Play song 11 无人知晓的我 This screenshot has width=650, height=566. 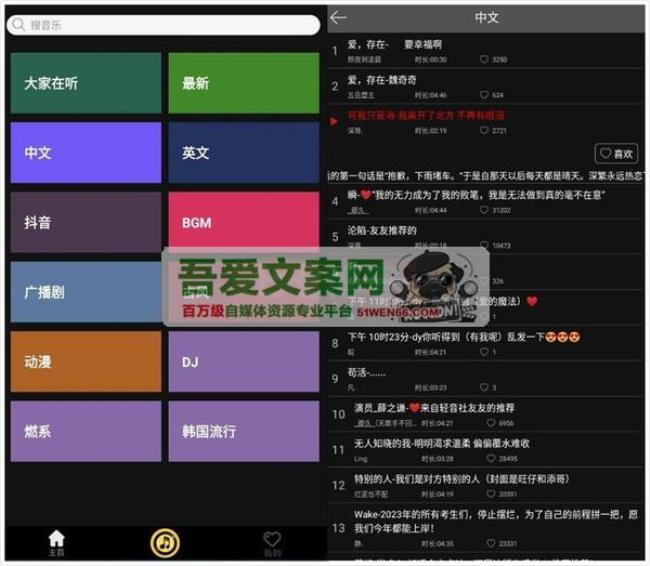486,450
